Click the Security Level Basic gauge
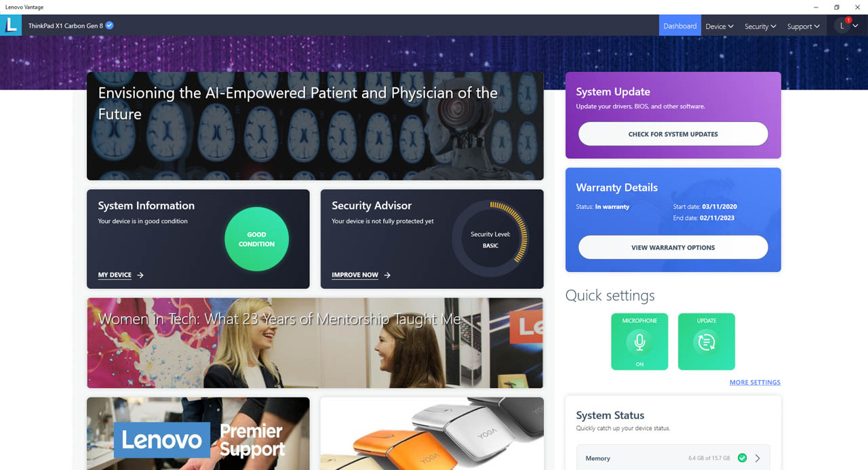This screenshot has width=868, height=470. (490, 239)
